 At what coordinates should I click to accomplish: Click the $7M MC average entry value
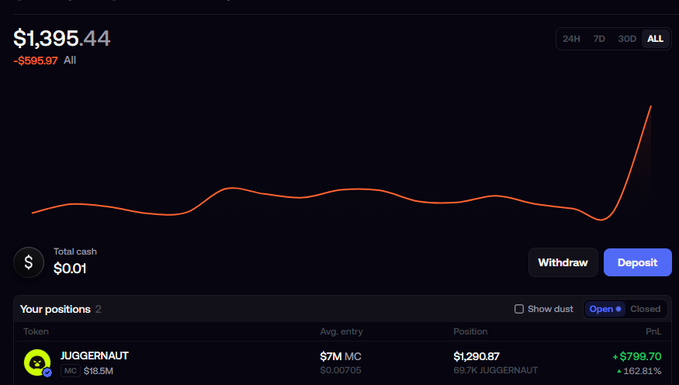[x=340, y=357]
